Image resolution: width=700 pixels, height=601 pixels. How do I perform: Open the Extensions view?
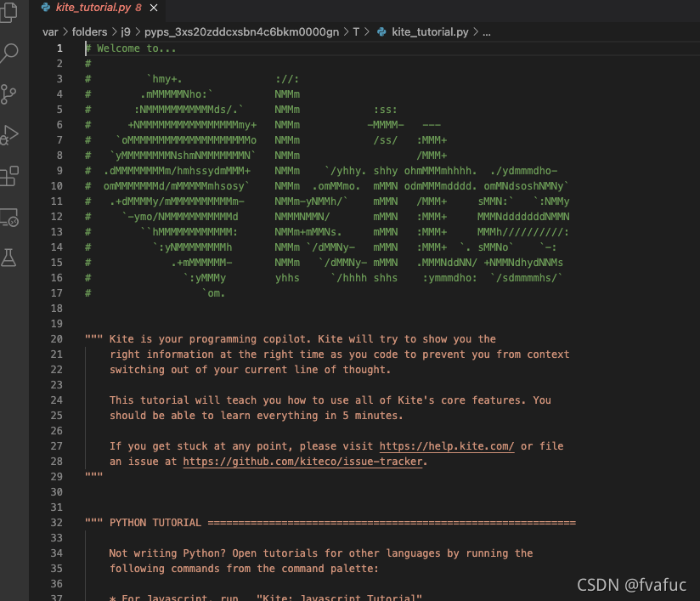point(9,176)
